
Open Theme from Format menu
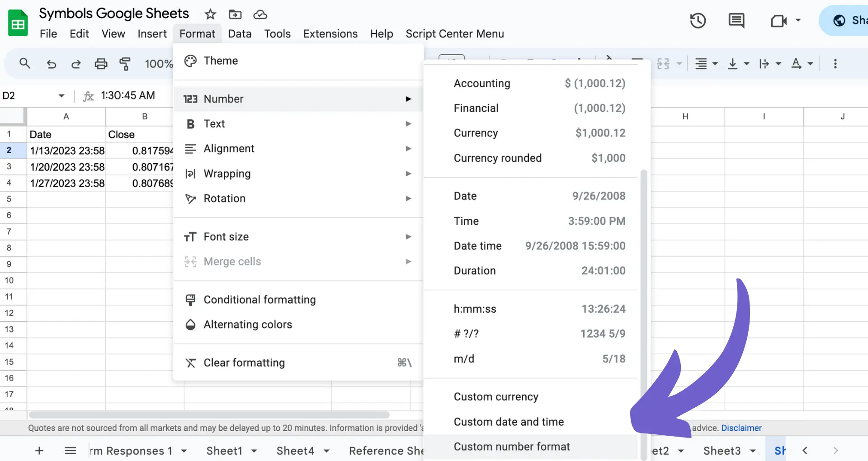(298, 61)
